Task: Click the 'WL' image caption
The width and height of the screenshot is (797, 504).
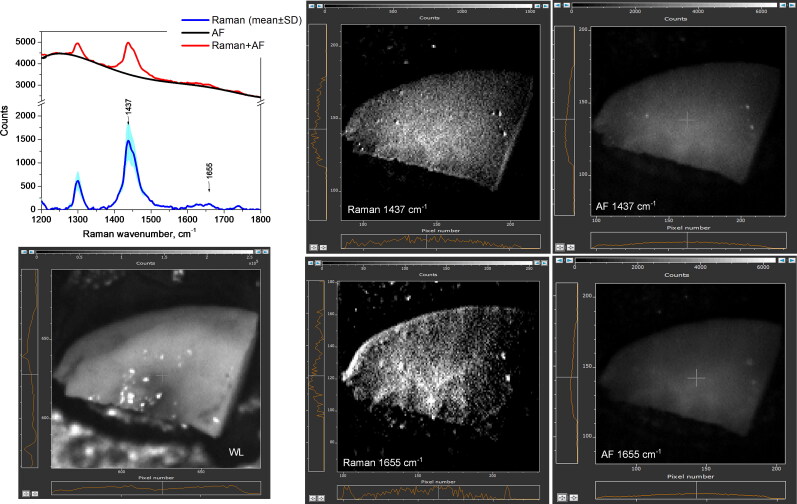Action: click(x=236, y=452)
